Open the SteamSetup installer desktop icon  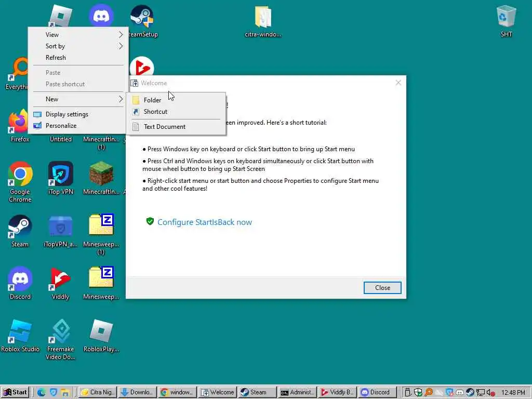142,21
